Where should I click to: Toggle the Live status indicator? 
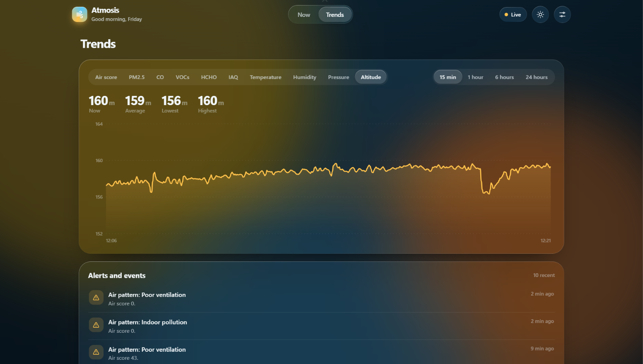pos(513,15)
